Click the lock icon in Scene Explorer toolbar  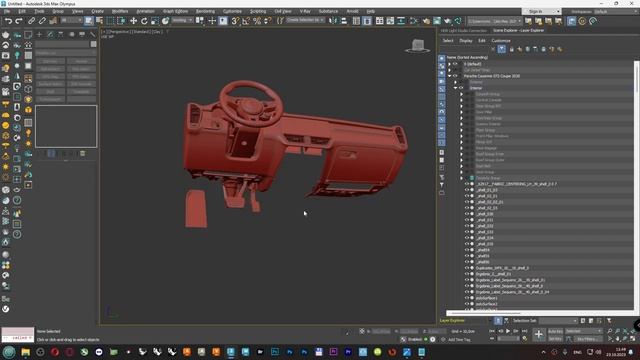511,49
